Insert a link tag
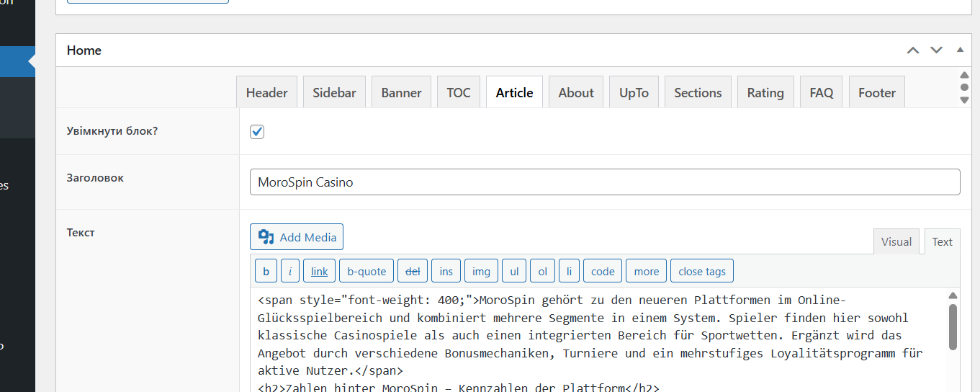 pyautogui.click(x=320, y=271)
